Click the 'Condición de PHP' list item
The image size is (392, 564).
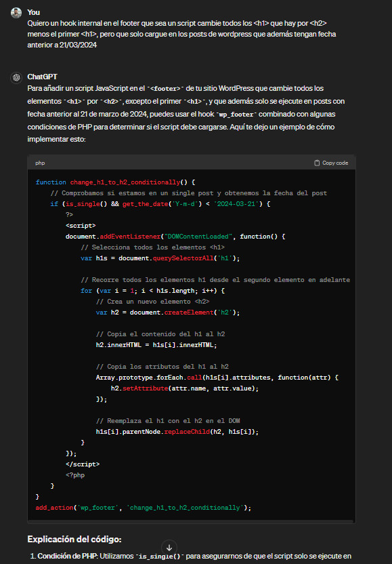point(191,556)
